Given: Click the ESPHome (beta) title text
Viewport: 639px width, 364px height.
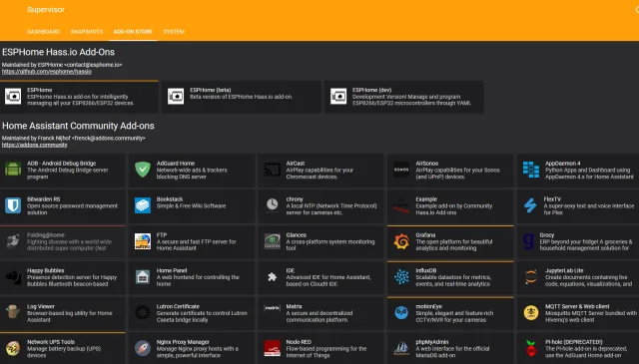Looking at the screenshot, I should coord(211,91).
